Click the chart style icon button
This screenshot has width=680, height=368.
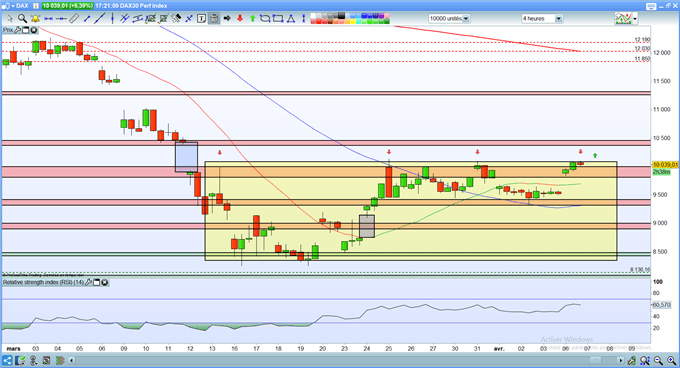click(x=623, y=18)
